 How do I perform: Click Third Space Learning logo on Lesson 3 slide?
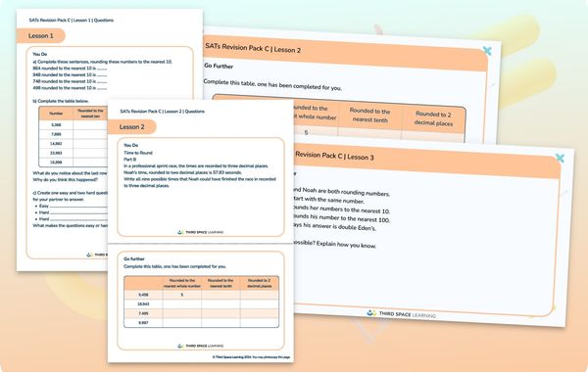click(x=401, y=314)
